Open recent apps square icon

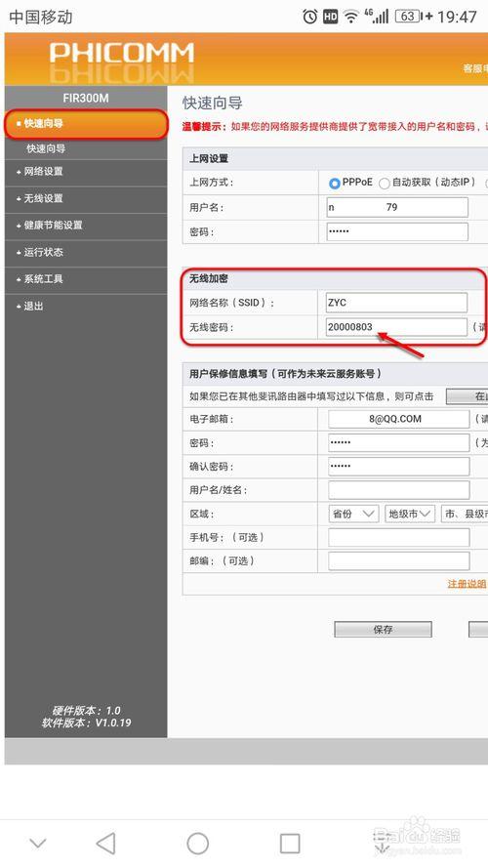click(290, 844)
